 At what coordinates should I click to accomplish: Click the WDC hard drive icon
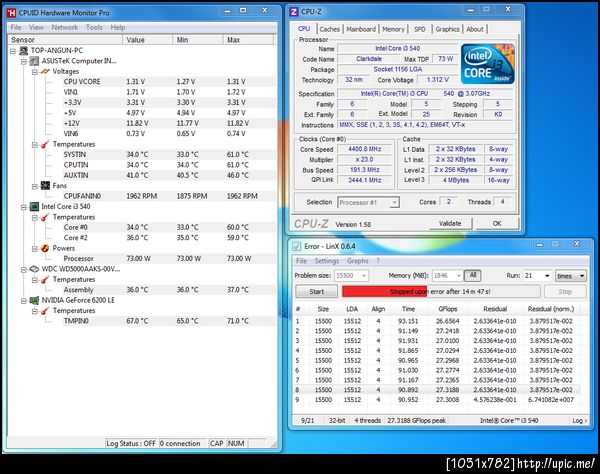click(34, 269)
